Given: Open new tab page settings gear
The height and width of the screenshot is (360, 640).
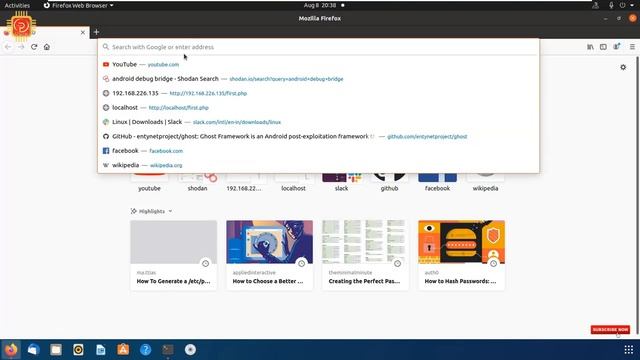Looking at the screenshot, I should pyautogui.click(x=623, y=67).
